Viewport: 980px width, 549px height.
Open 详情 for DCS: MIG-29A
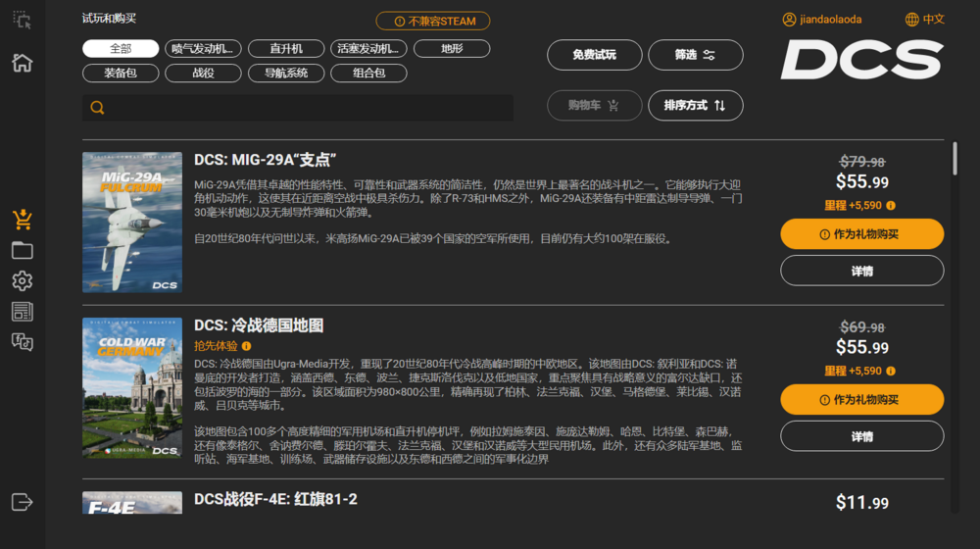pyautogui.click(x=861, y=271)
